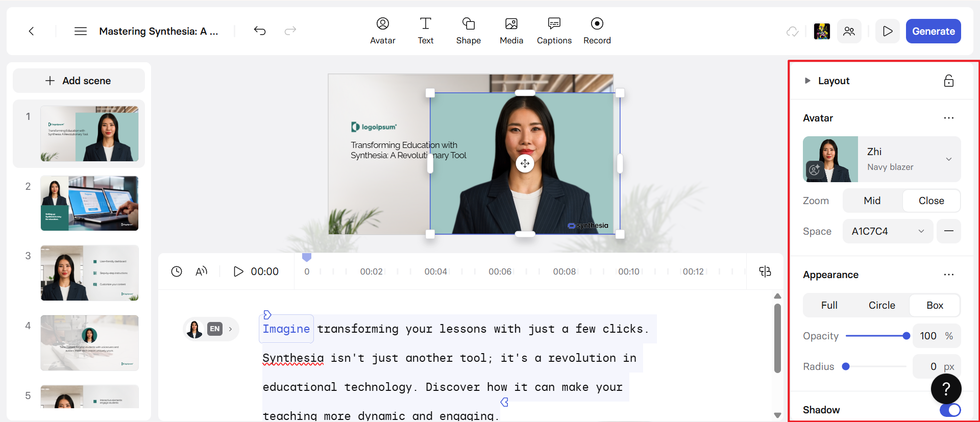The width and height of the screenshot is (980, 422).
Task: Open the Avatar tool
Action: click(x=383, y=31)
